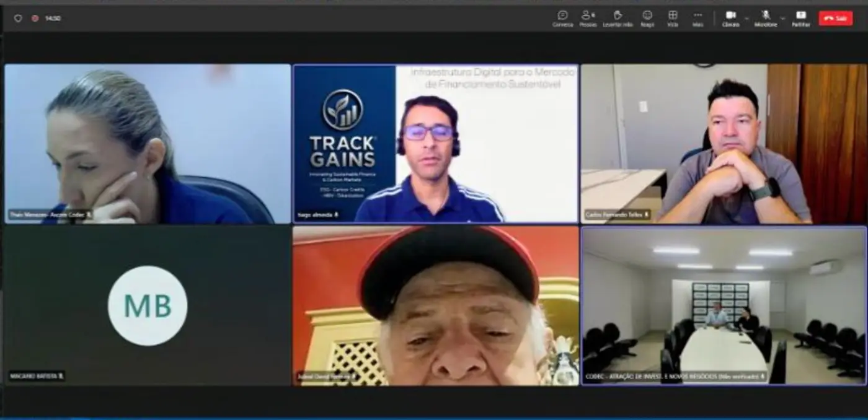This screenshot has width=868, height=420.
Task: Raise hand with Levantar mão
Action: [x=618, y=18]
